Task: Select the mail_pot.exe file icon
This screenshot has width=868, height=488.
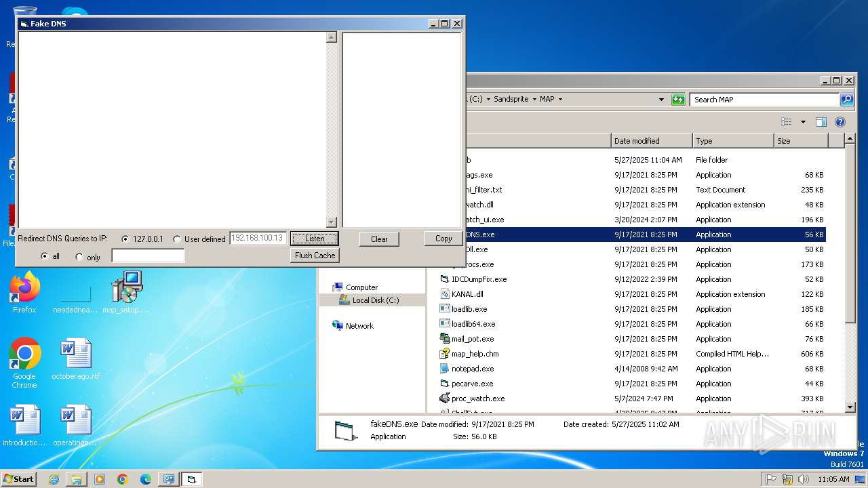Action: (445, 339)
